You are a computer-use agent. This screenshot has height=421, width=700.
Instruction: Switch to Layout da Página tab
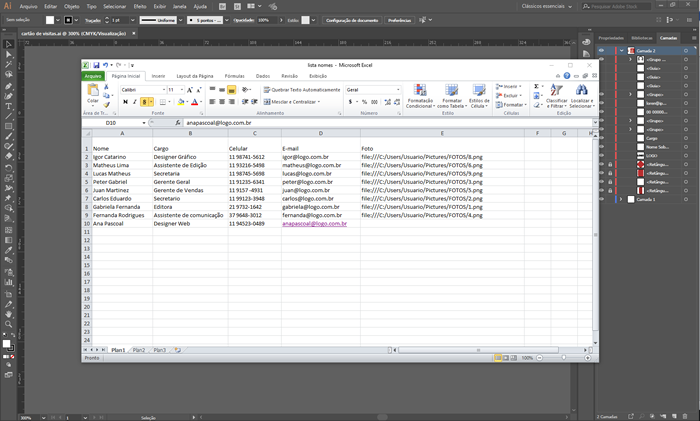[195, 76]
